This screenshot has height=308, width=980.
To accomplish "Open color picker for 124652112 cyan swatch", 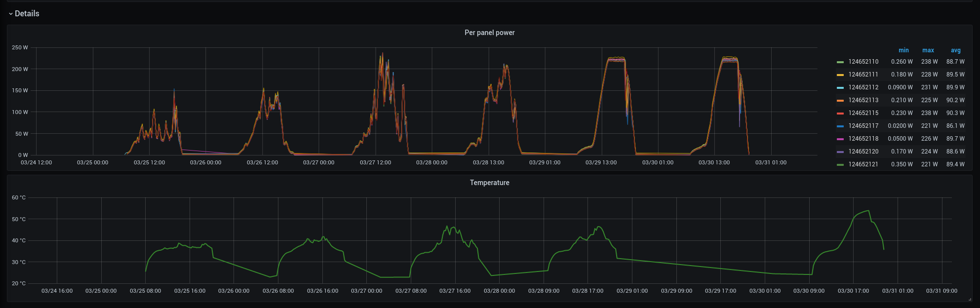I will [840, 88].
